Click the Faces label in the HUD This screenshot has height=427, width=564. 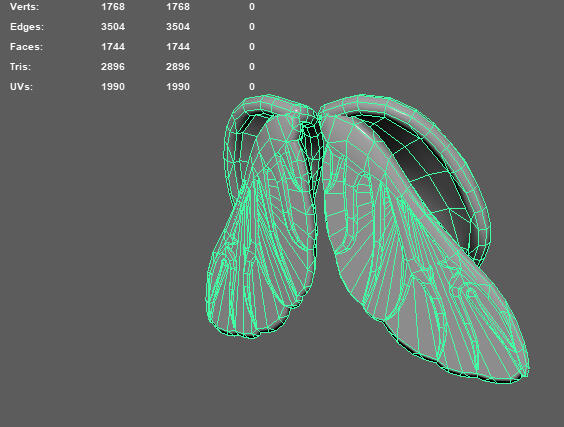tap(27, 47)
